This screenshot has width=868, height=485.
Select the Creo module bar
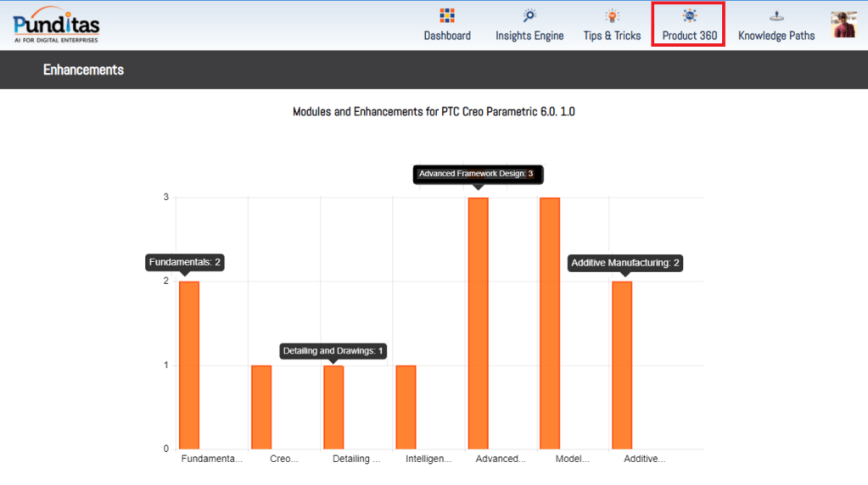[261, 407]
